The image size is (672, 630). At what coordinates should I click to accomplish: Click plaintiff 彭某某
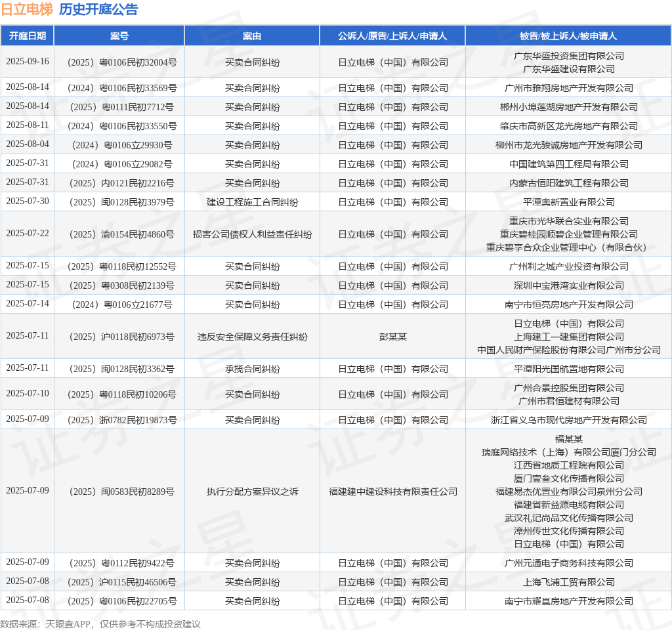[392, 337]
